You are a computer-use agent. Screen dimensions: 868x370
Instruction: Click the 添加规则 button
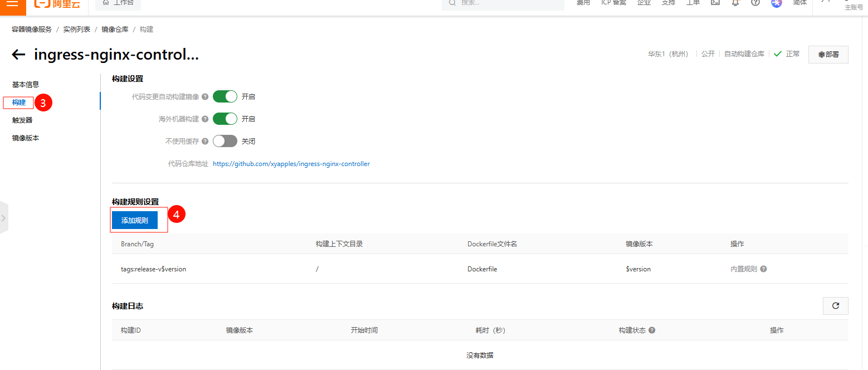(x=135, y=220)
